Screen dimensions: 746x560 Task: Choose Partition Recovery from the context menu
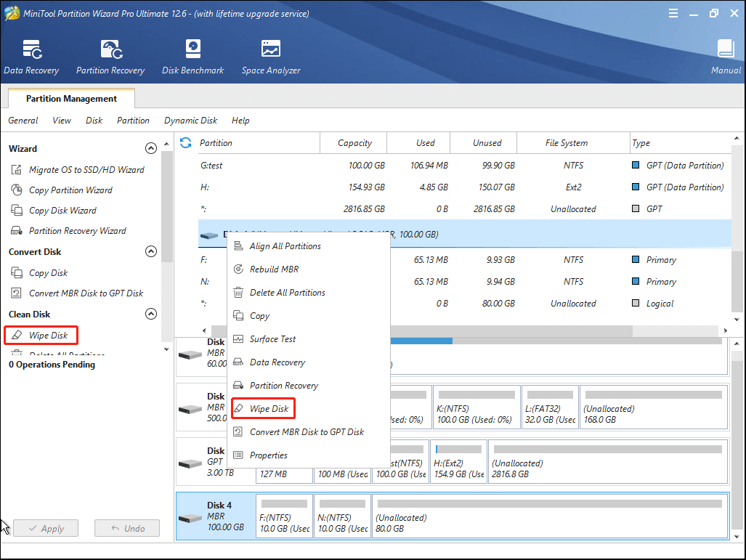coord(308,386)
